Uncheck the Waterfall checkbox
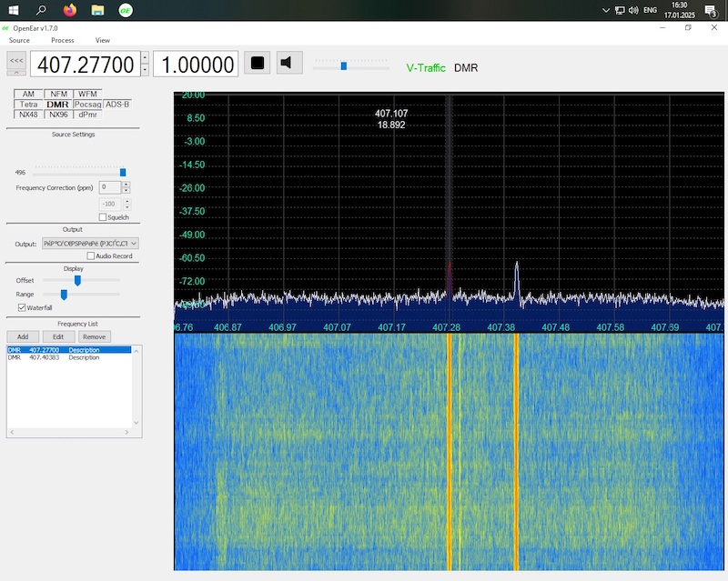The image size is (728, 581). (22, 308)
